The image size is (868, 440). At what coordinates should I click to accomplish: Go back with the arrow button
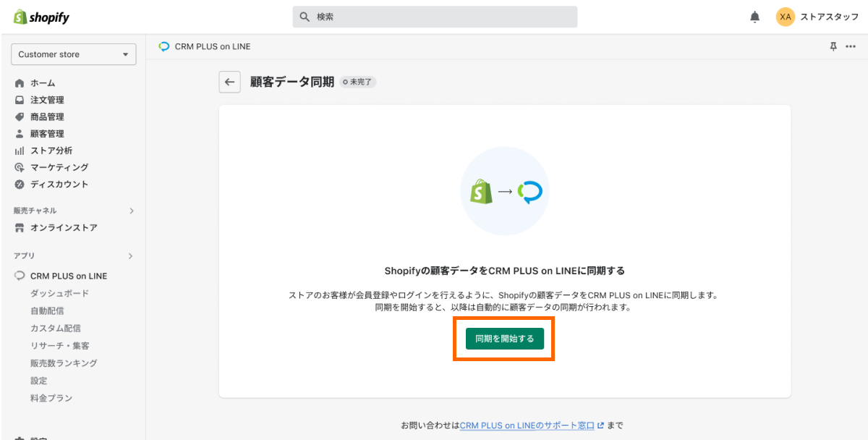coord(230,82)
